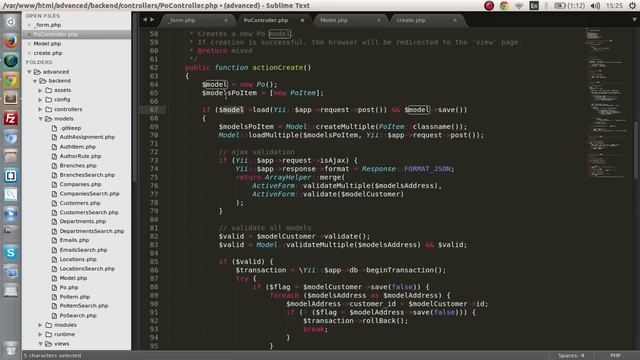Viewport: 640px width, 360px height.
Task: Expand the assets folder
Action: pyautogui.click(x=40, y=90)
